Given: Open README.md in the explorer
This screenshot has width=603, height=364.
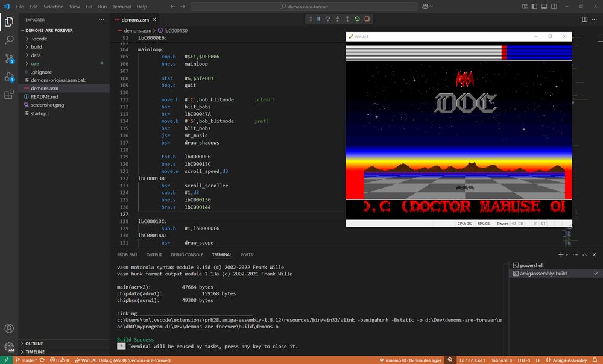Looking at the screenshot, I should (44, 97).
